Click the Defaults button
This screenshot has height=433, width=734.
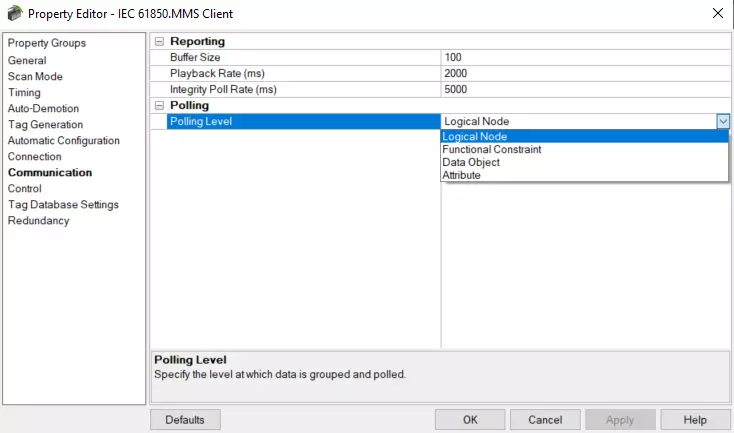coord(185,419)
